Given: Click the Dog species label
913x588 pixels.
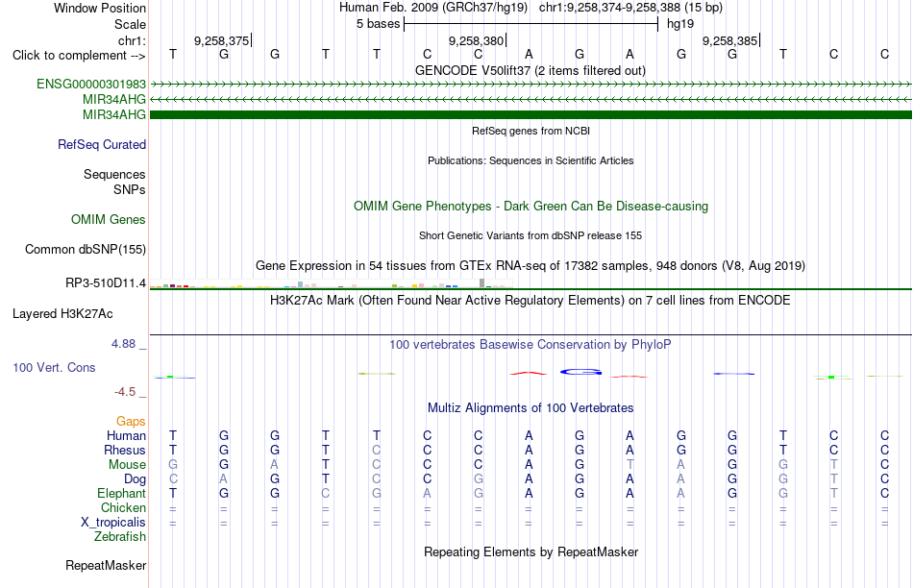Looking at the screenshot, I should pos(136,479).
